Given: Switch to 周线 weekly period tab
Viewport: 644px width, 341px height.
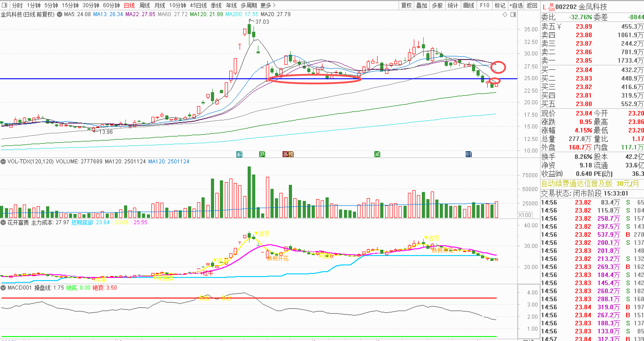Looking at the screenshot, I should point(144,5).
